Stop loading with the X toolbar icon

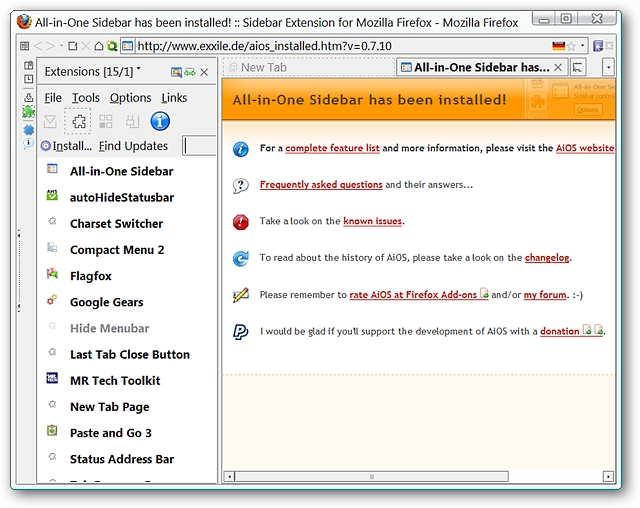point(85,46)
